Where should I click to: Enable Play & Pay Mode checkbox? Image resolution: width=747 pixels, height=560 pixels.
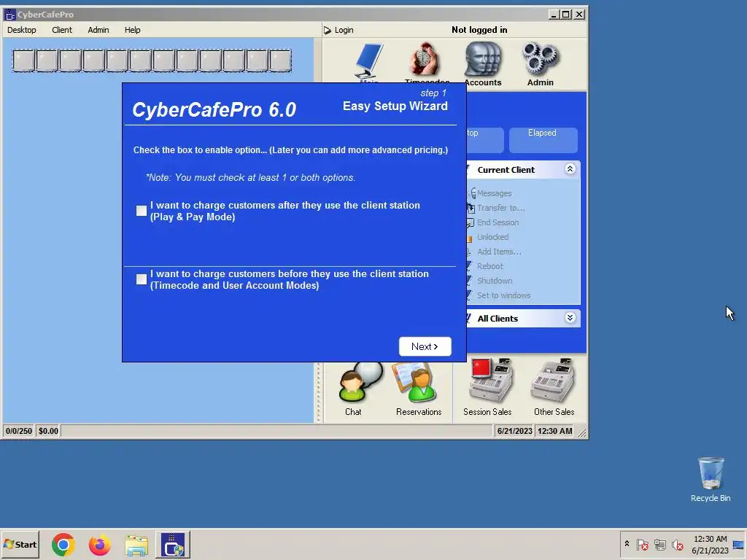(142, 211)
